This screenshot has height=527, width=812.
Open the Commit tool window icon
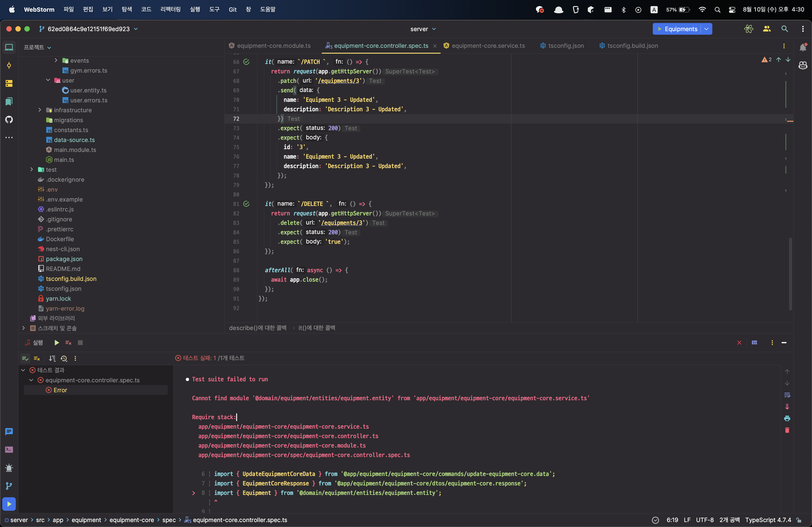(x=9, y=65)
